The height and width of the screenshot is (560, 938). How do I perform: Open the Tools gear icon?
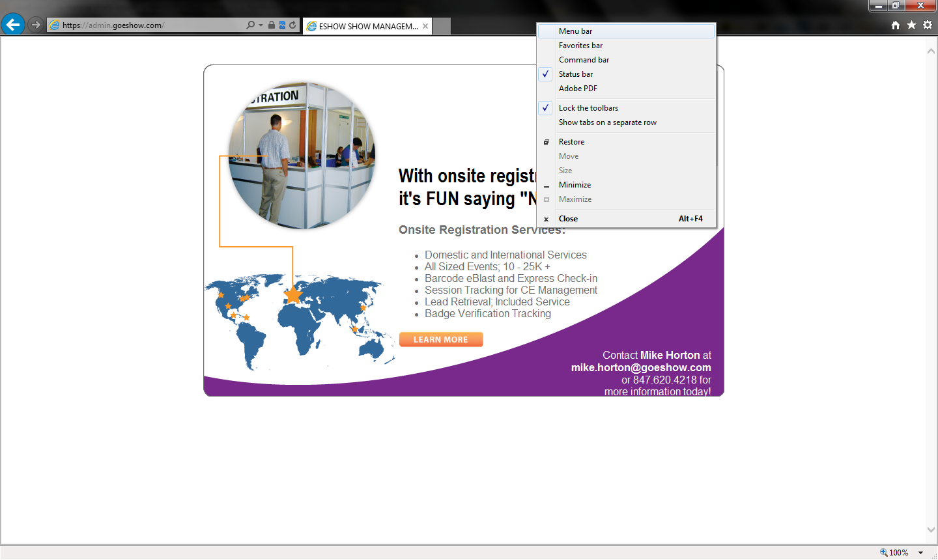tap(927, 25)
